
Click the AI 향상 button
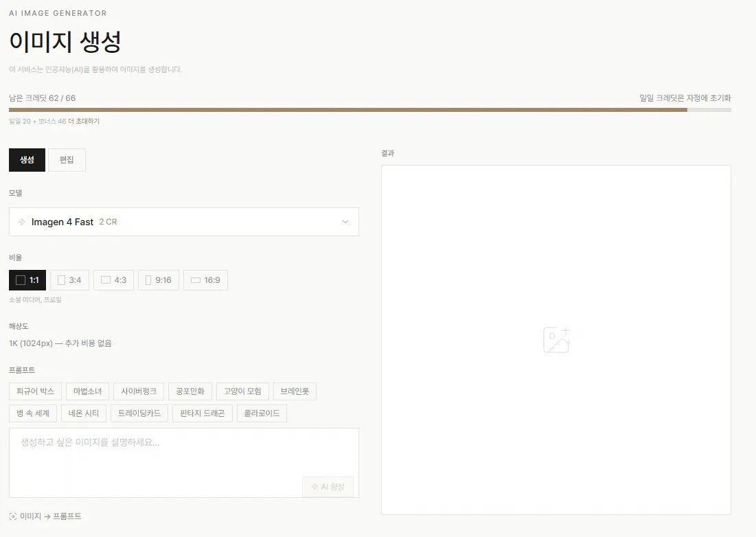328,487
